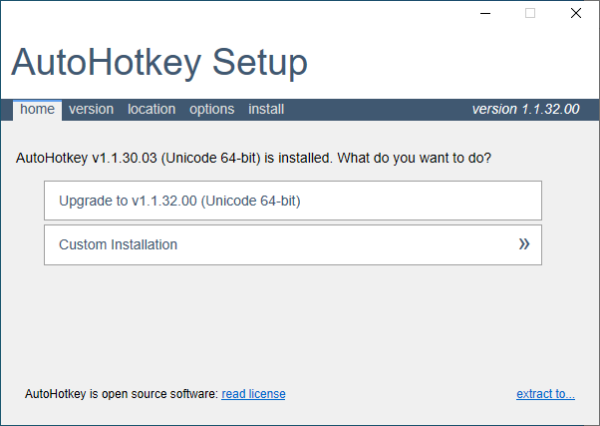Go to the location tab
The width and height of the screenshot is (600, 426).
tap(152, 109)
